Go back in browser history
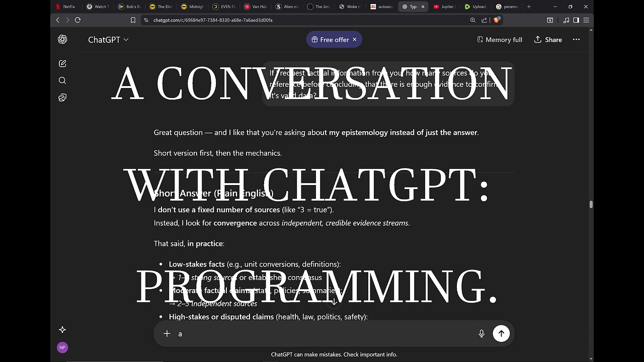644x362 pixels. (x=57, y=20)
